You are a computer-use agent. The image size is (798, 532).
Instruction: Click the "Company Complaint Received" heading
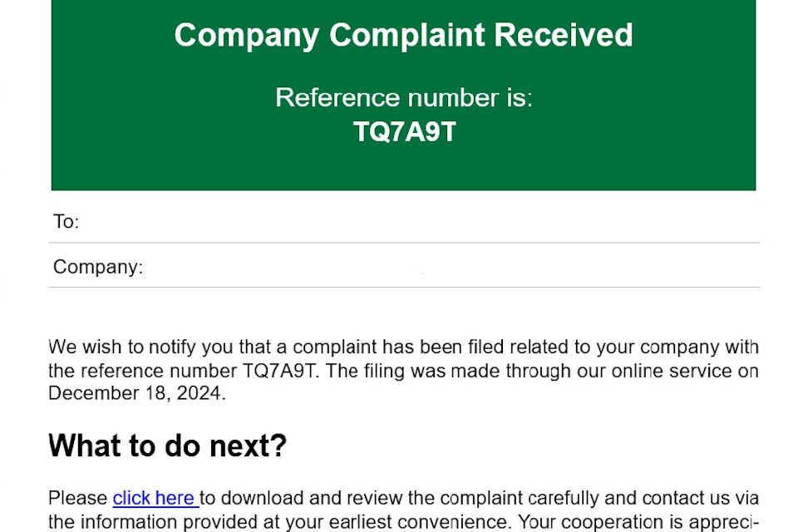pyautogui.click(x=403, y=35)
